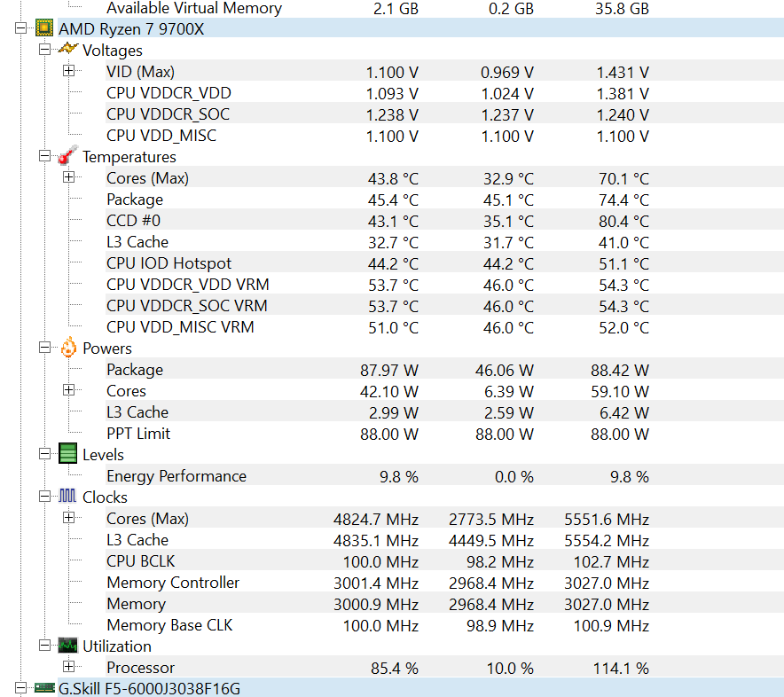Click the Clocks waveform icon
The image size is (784, 697).
[x=67, y=496]
